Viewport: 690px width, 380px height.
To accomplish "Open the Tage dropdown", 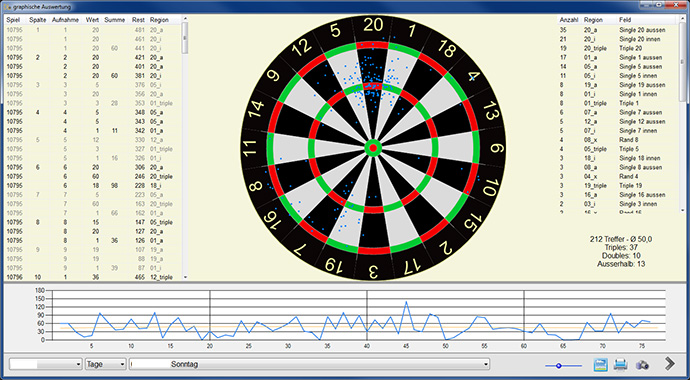I will click(106, 364).
